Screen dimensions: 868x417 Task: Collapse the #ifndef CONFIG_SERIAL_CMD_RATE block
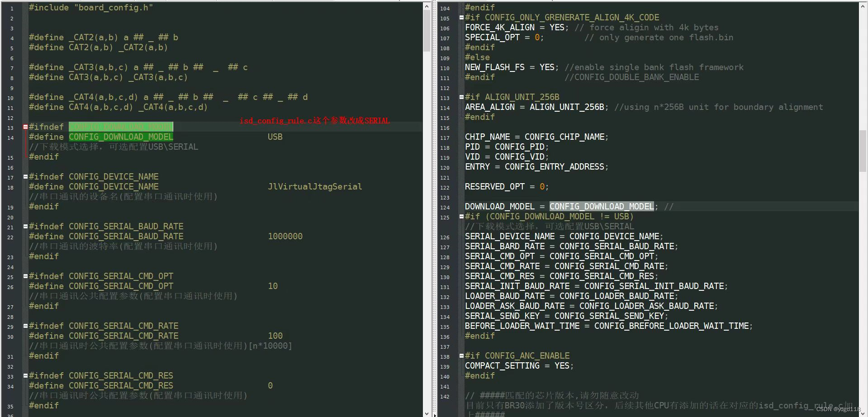point(25,326)
